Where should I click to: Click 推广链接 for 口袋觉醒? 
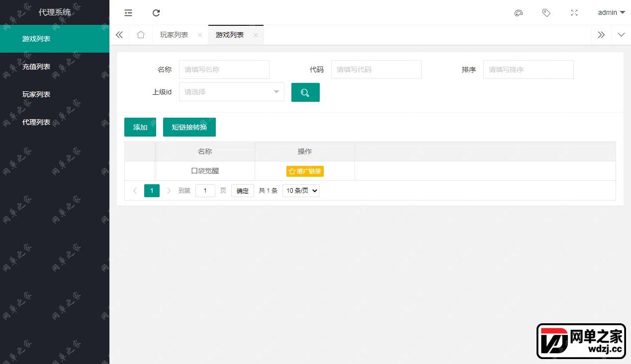[x=305, y=171]
